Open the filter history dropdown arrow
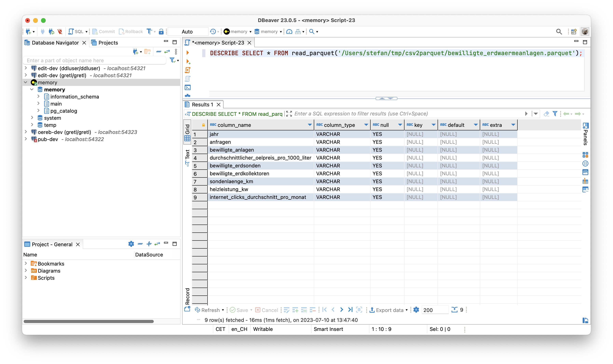Screen dimensions: 613x364 (536, 114)
